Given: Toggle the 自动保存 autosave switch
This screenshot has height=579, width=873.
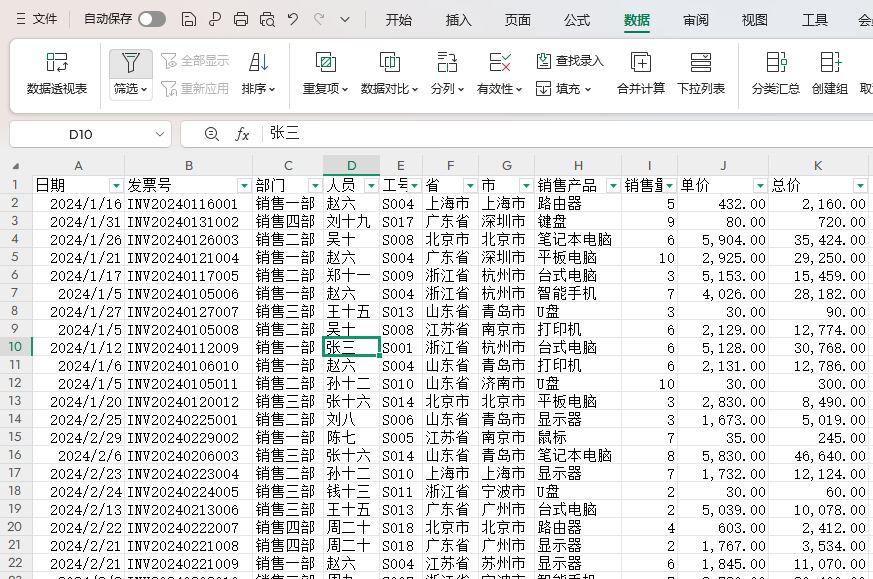Looking at the screenshot, I should tap(152, 19).
